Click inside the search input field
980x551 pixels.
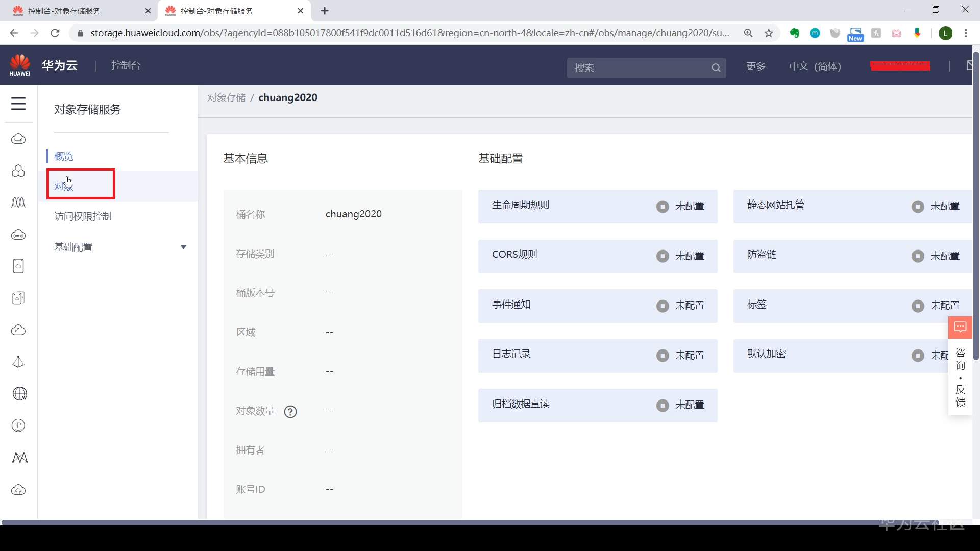tap(638, 67)
